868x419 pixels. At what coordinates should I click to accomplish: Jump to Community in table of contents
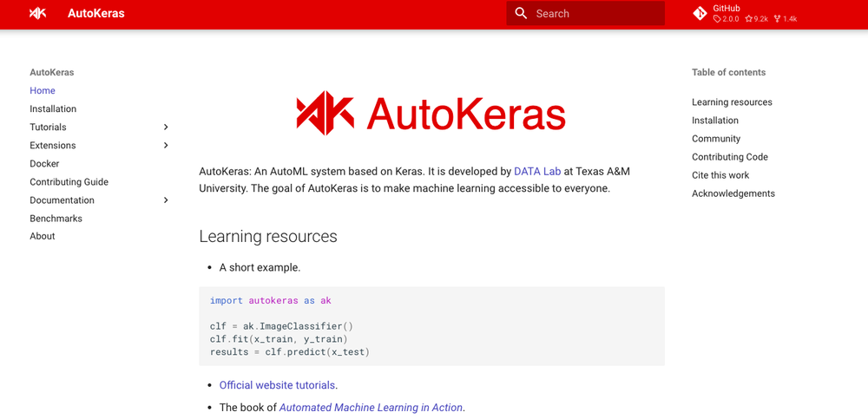click(716, 139)
